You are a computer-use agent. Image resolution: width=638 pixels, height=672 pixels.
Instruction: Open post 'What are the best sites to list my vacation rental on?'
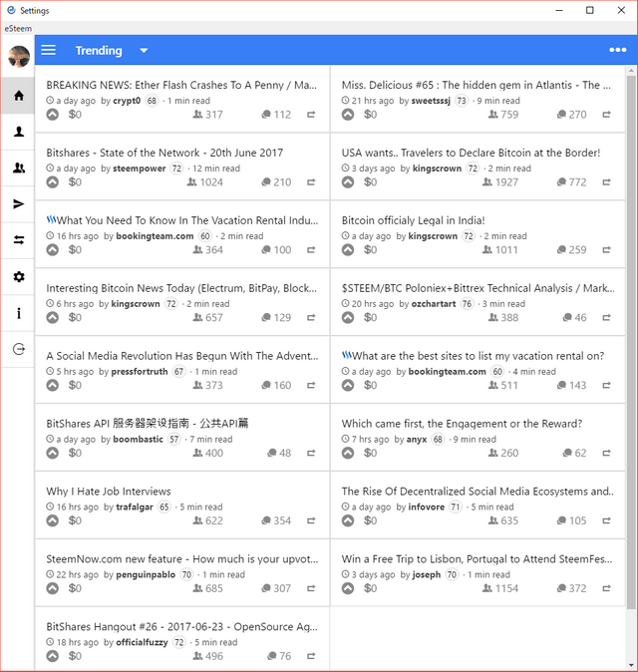[x=474, y=356]
